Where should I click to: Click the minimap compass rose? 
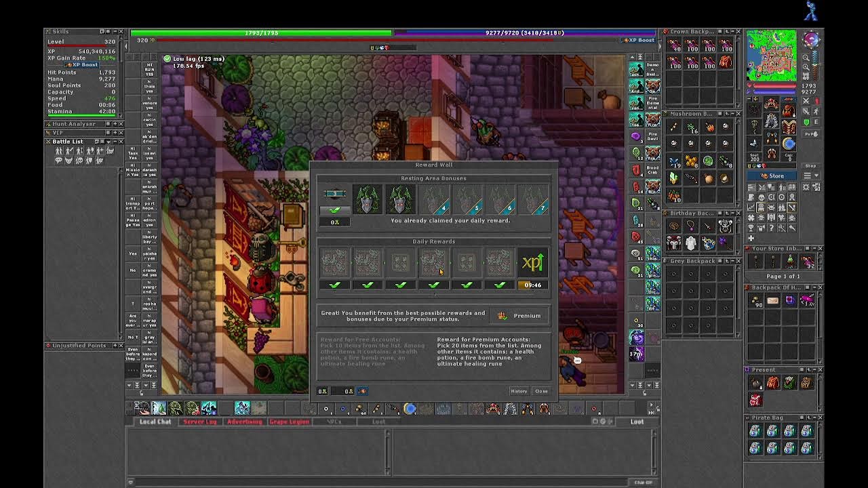[811, 39]
